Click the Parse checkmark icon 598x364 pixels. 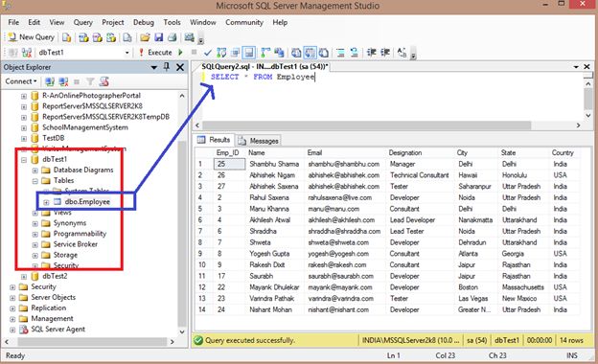click(x=207, y=53)
